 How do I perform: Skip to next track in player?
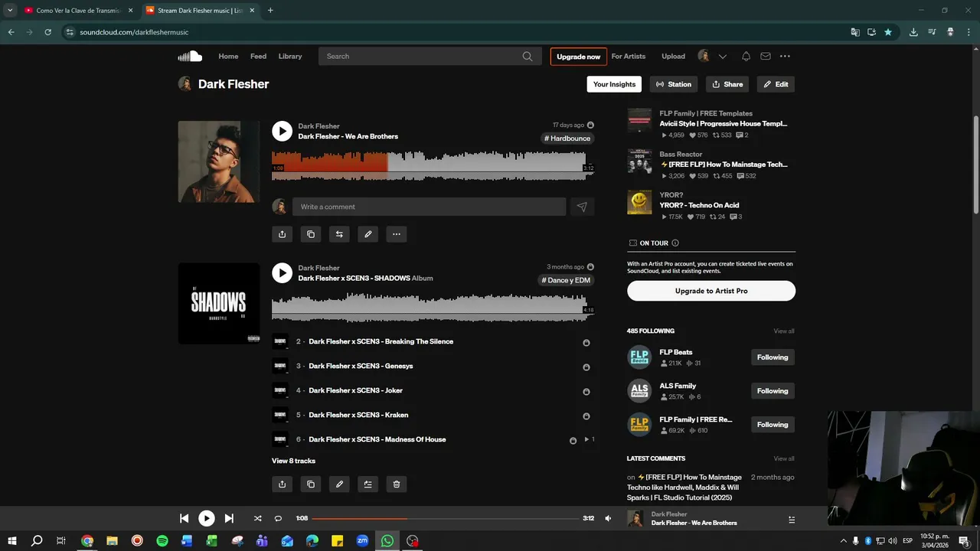[229, 518]
